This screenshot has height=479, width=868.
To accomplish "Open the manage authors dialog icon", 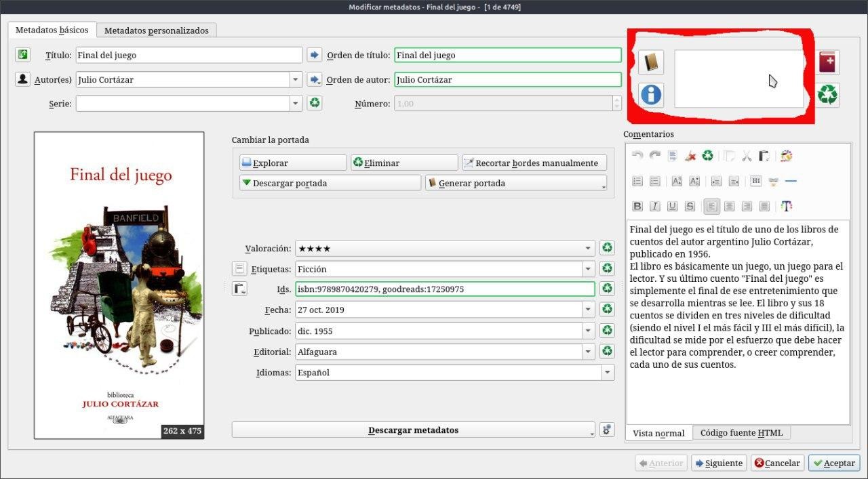I will point(22,79).
